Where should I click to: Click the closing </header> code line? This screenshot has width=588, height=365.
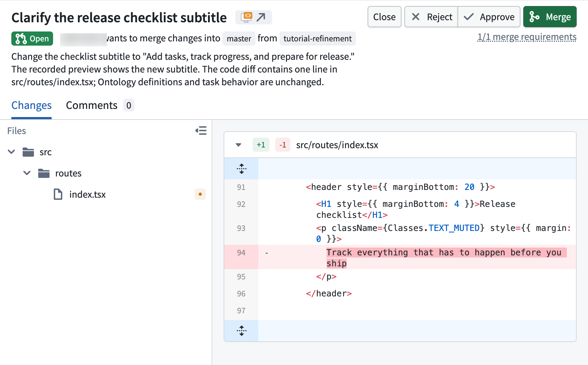pos(329,293)
